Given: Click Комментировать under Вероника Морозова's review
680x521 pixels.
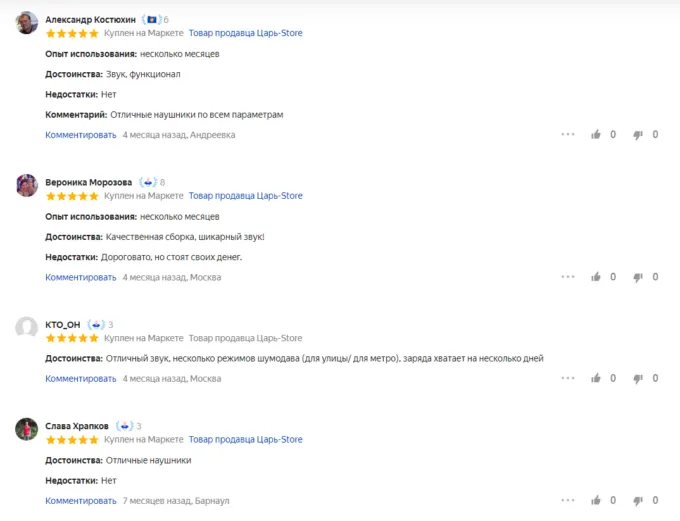Looking at the screenshot, I should click(81, 277).
